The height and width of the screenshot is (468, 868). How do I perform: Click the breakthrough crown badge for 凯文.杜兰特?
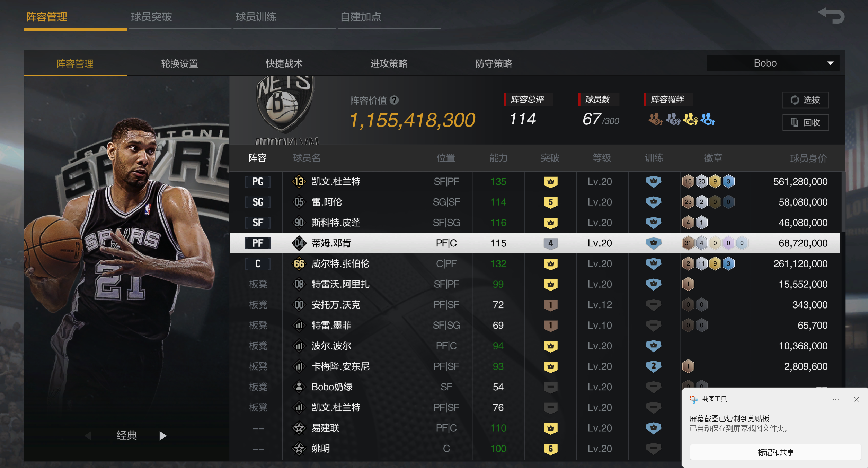point(550,182)
